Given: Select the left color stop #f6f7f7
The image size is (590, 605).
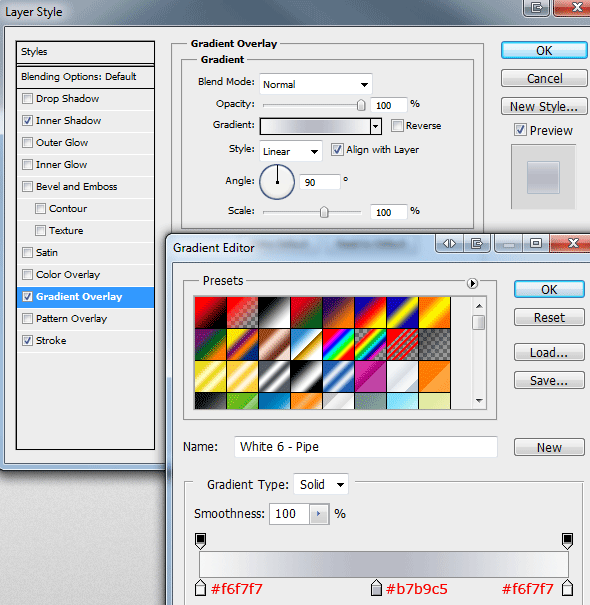Looking at the screenshot, I should coord(200,588).
